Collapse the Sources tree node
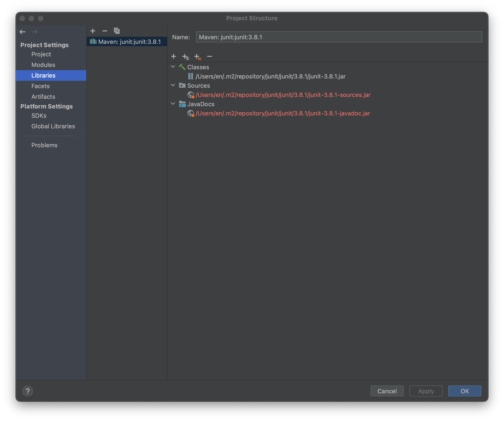Image resolution: width=504 pixels, height=421 pixels. point(173,85)
